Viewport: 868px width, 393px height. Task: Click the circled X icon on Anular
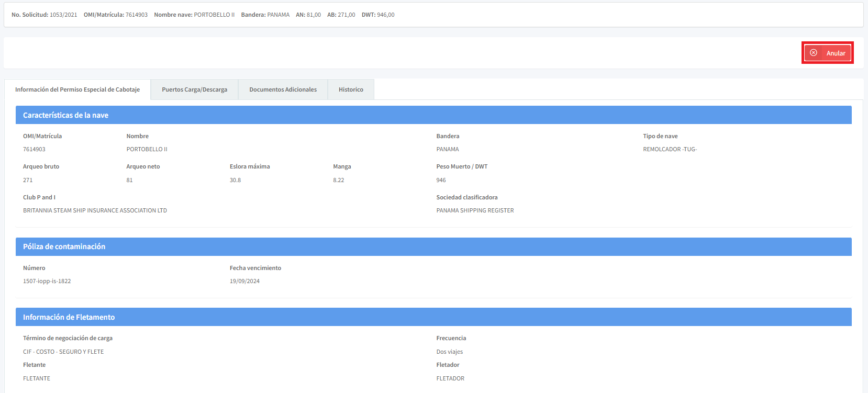point(813,53)
